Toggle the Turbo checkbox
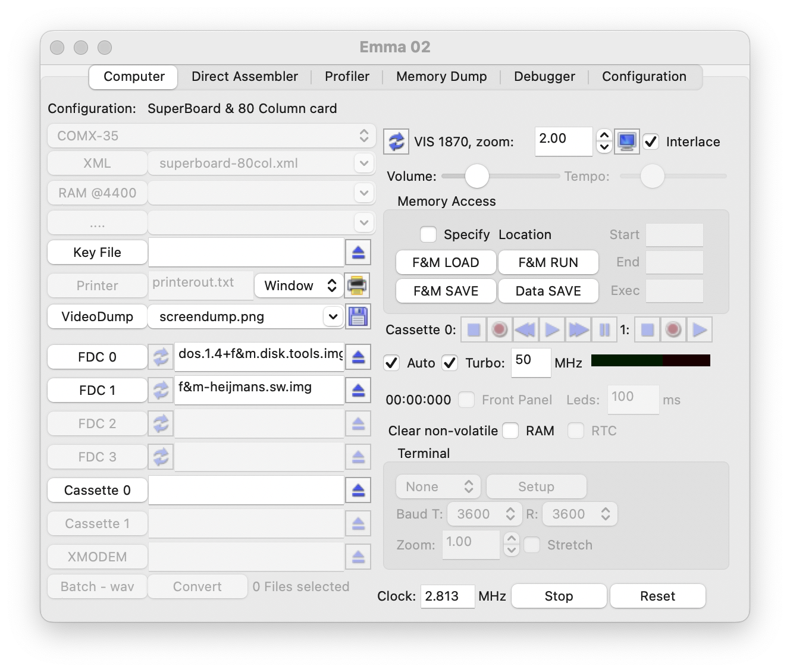This screenshot has height=672, width=790. tap(450, 363)
